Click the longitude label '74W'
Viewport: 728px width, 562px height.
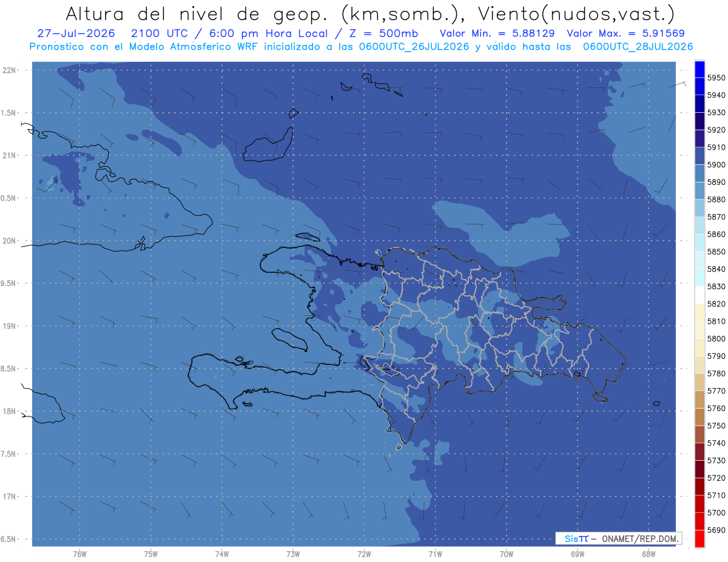click(x=222, y=554)
